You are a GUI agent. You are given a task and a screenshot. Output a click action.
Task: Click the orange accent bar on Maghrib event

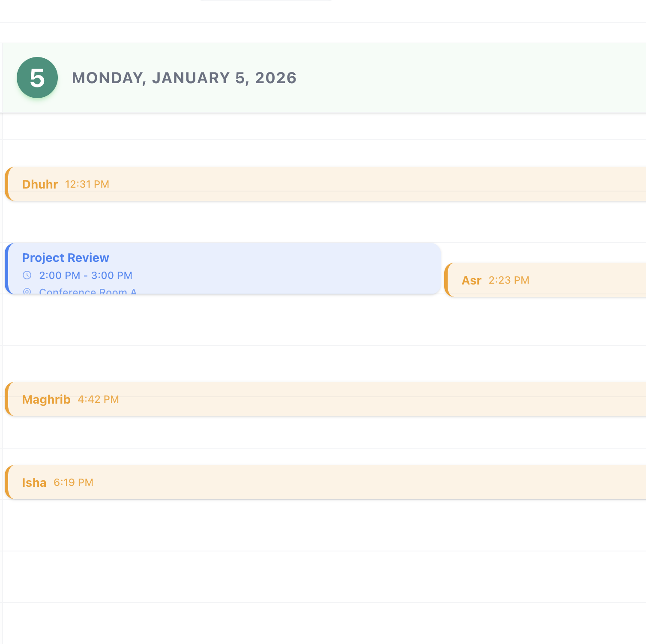(8, 399)
